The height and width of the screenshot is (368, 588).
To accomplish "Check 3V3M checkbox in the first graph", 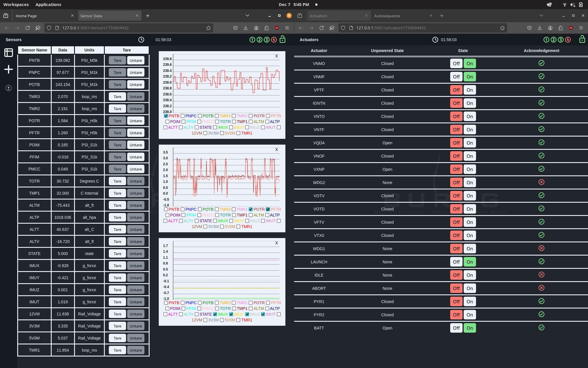I will (205, 133).
